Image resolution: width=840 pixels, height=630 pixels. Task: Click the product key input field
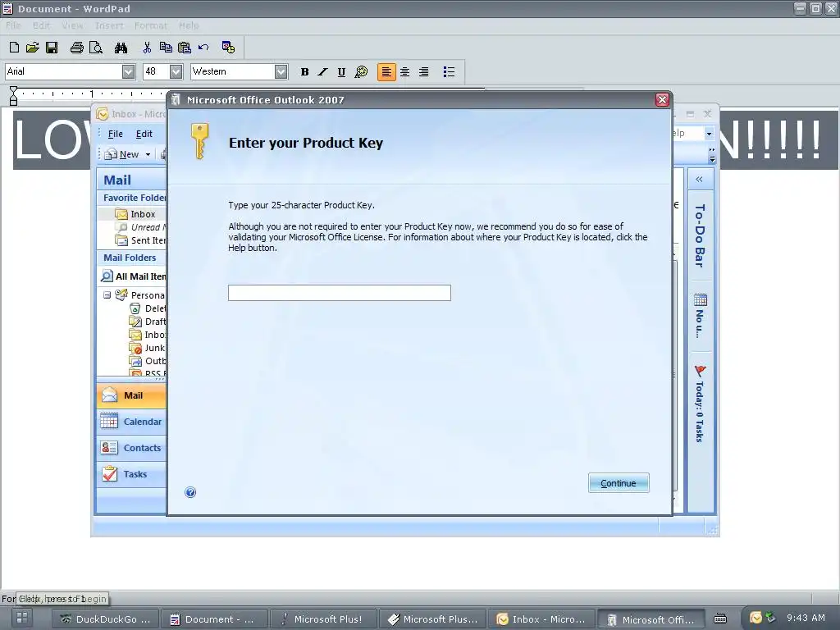pos(339,293)
